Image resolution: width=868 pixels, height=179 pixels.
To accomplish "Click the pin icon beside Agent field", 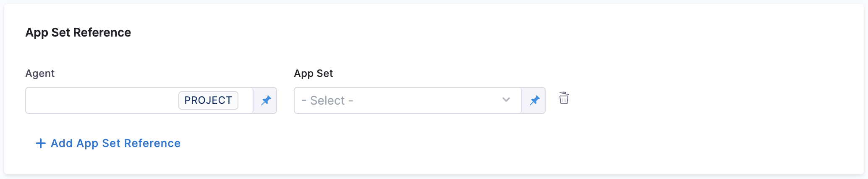I will coord(266,100).
